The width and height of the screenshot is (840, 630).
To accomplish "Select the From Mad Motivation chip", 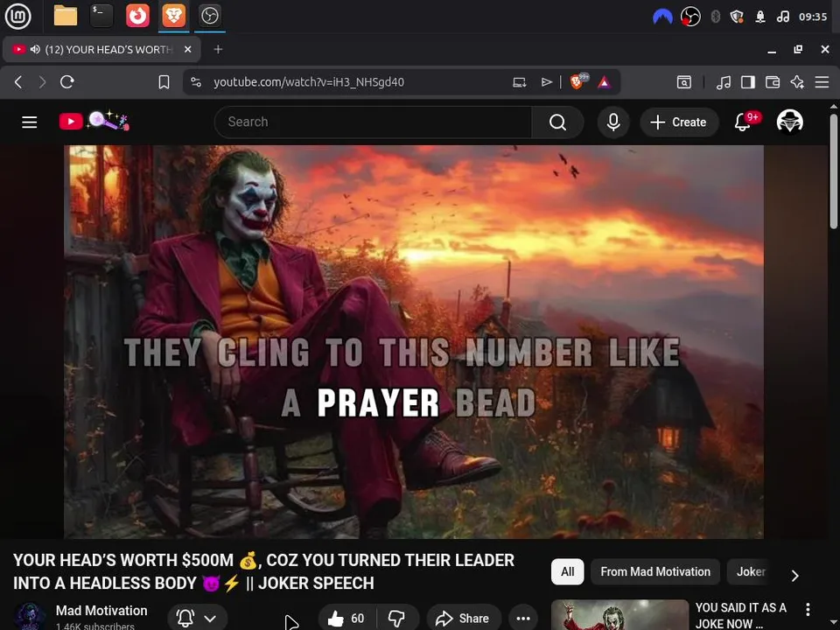I will [x=655, y=571].
